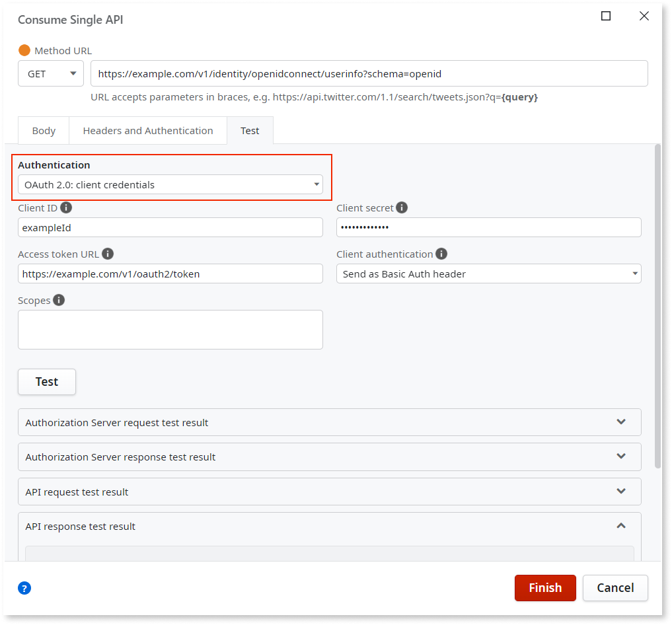This screenshot has width=672, height=625.
Task: View the Access token URL info icon
Action: [107, 254]
